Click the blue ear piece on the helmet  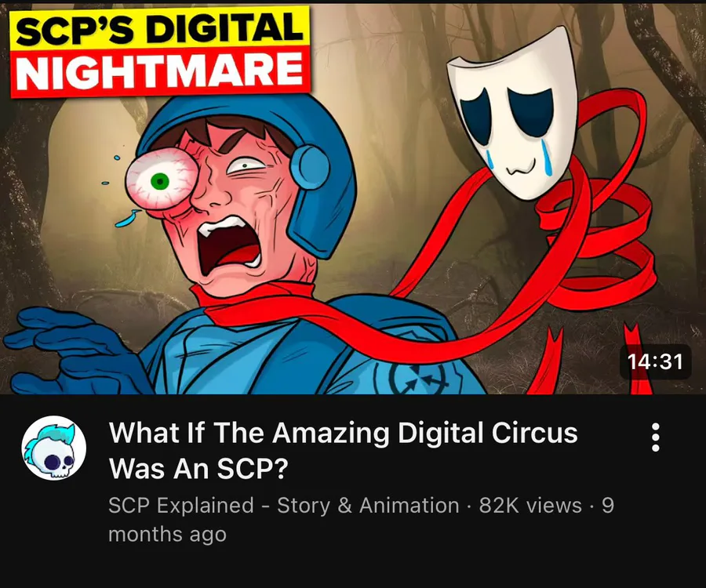[x=310, y=167]
